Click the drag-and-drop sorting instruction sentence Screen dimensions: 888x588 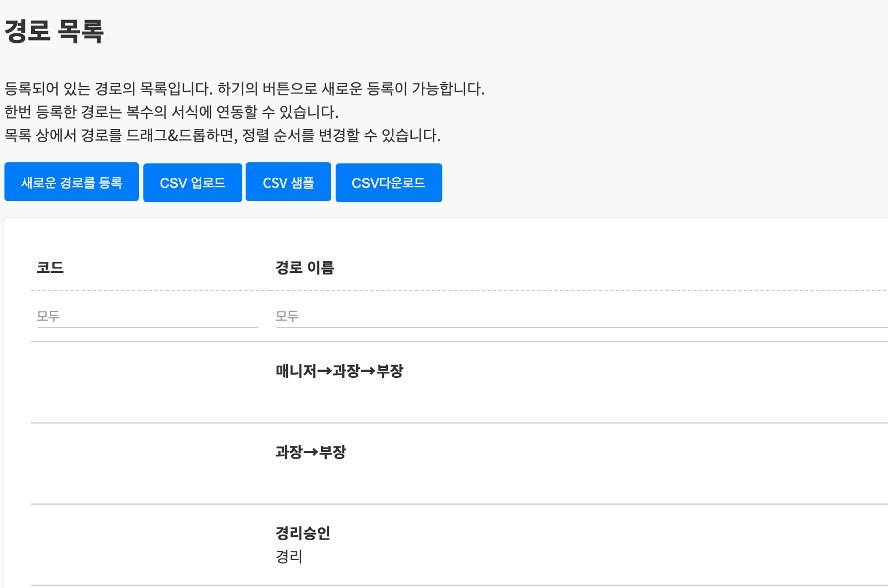[x=222, y=136]
